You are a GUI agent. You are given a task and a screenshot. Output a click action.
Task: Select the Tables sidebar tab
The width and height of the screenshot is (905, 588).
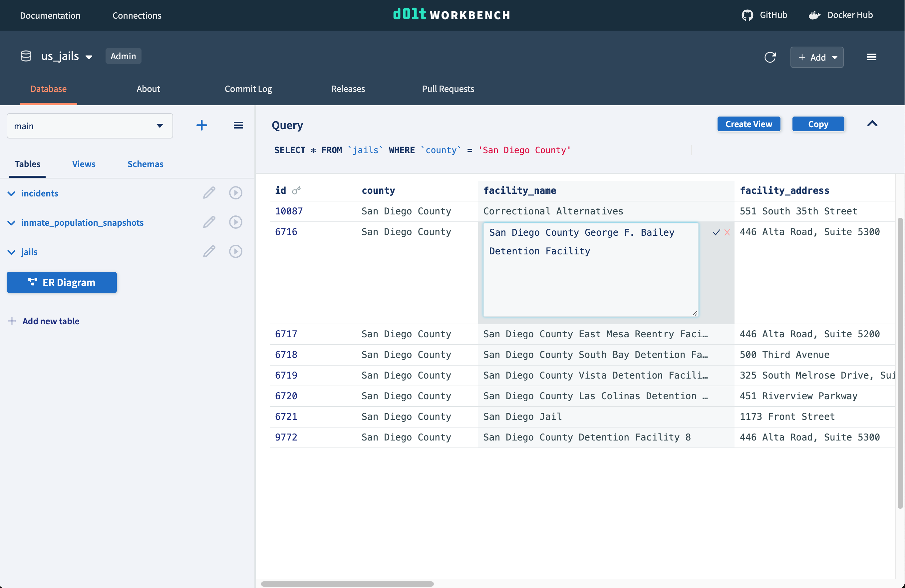27,164
